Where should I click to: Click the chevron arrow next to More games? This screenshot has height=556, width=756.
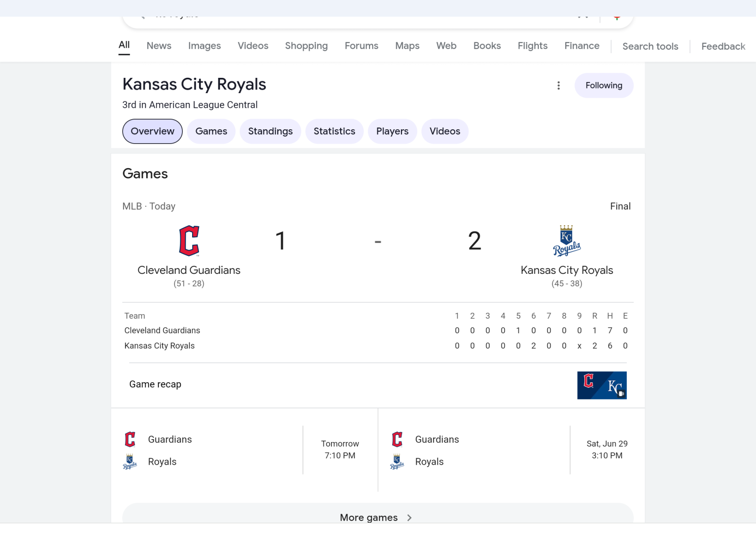coord(409,518)
